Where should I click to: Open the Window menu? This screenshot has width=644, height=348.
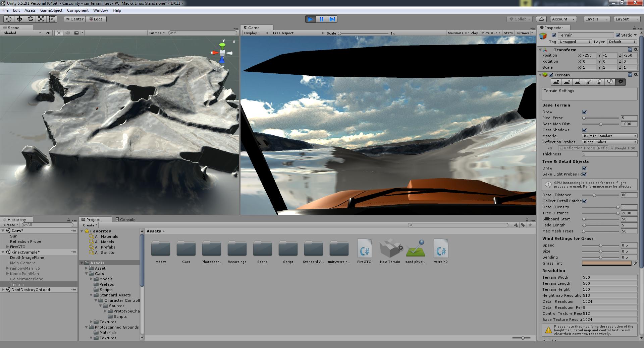click(x=101, y=10)
